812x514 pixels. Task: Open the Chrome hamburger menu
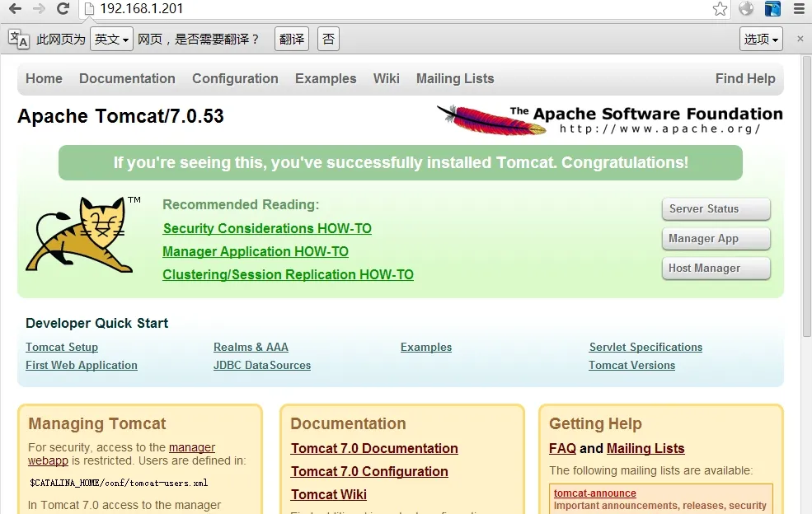[x=799, y=8]
